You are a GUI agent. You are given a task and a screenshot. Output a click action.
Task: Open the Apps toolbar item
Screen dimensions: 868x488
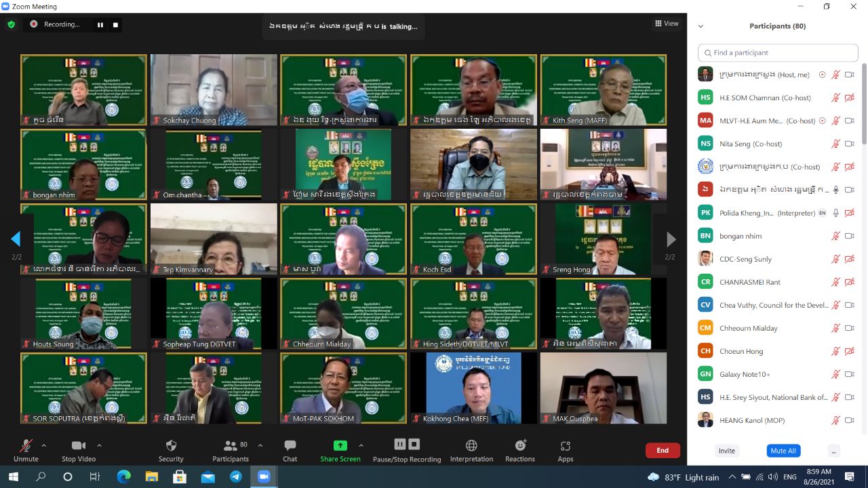(x=565, y=445)
